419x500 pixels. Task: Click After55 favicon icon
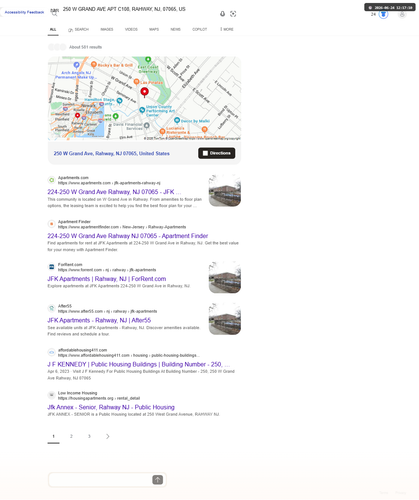(x=51, y=308)
